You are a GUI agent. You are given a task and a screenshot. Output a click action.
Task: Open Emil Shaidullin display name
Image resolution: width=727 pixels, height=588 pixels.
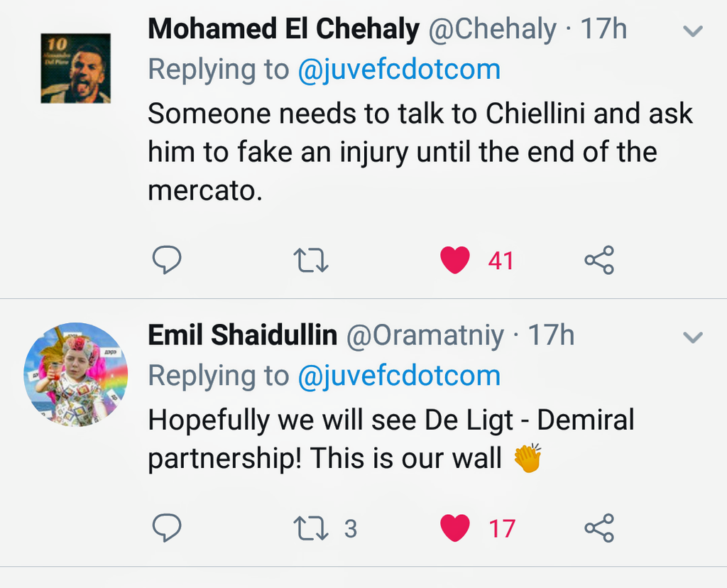click(243, 335)
